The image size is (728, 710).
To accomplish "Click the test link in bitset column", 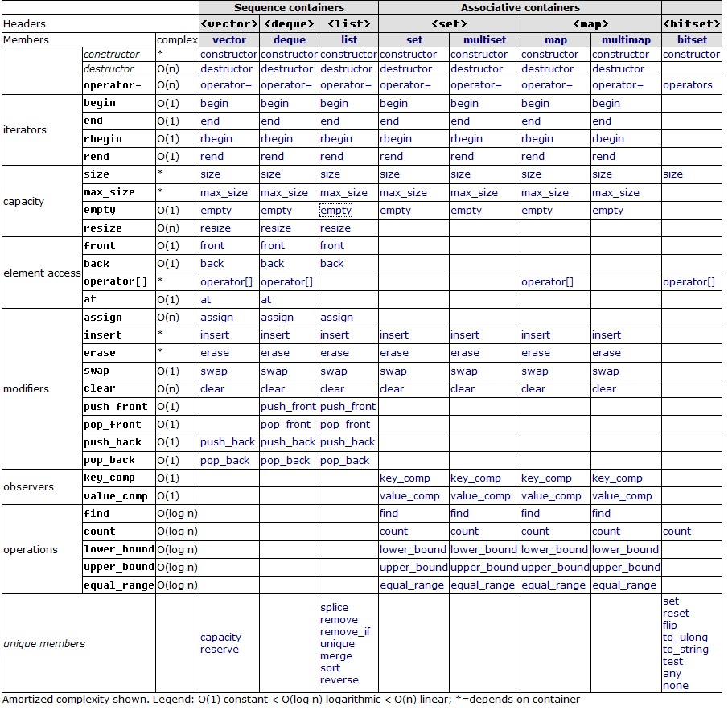I will pyautogui.click(x=672, y=662).
